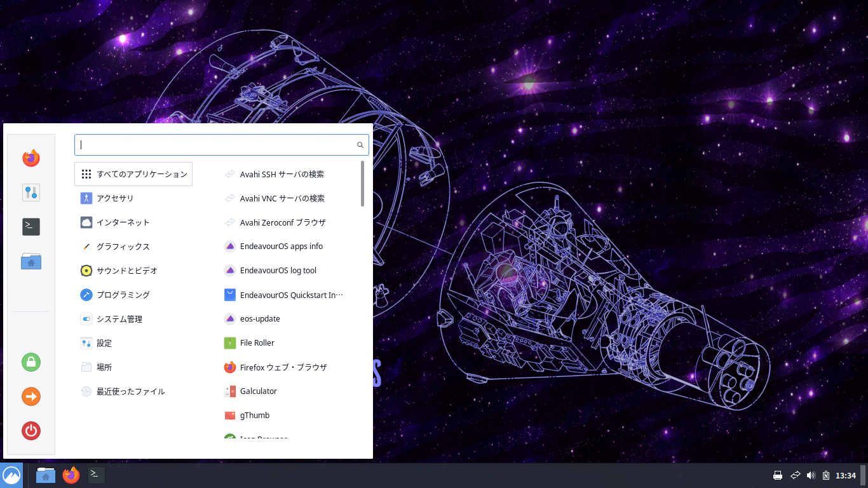The height and width of the screenshot is (488, 868).
Task: Launch Firefox ウェブ・ブラウザ from app list
Action: pos(289,367)
